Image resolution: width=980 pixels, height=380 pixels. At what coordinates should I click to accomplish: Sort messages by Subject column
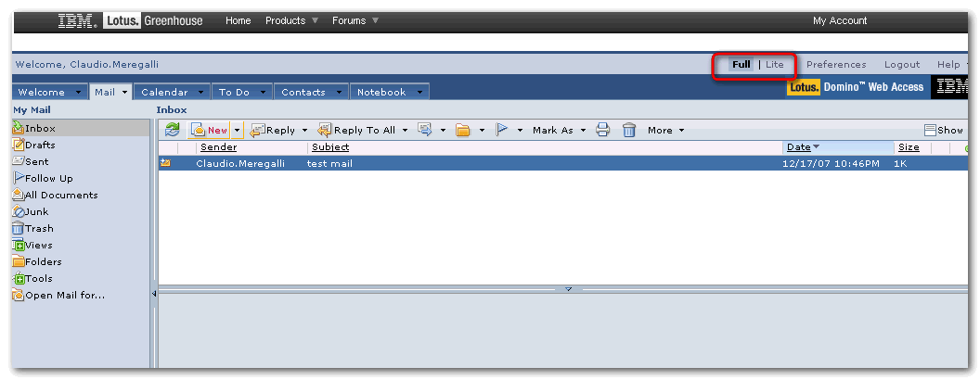coord(330,147)
